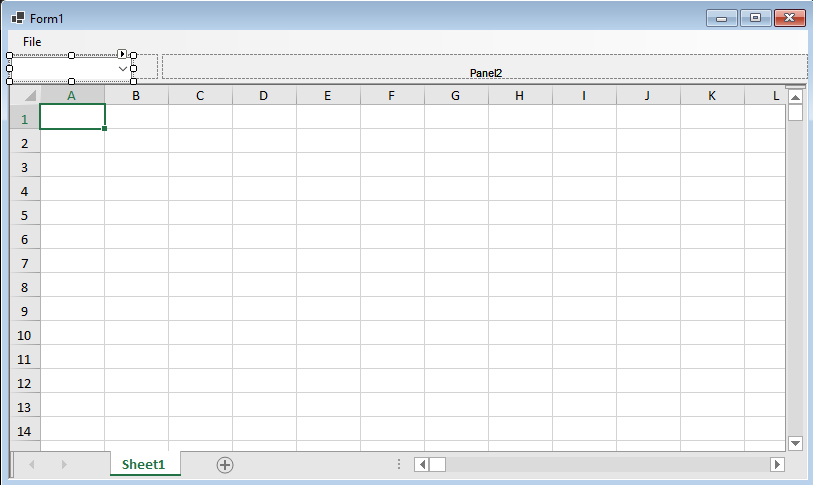The width and height of the screenshot is (813, 485).
Task: Maximize the Form1 window
Action: click(755, 18)
